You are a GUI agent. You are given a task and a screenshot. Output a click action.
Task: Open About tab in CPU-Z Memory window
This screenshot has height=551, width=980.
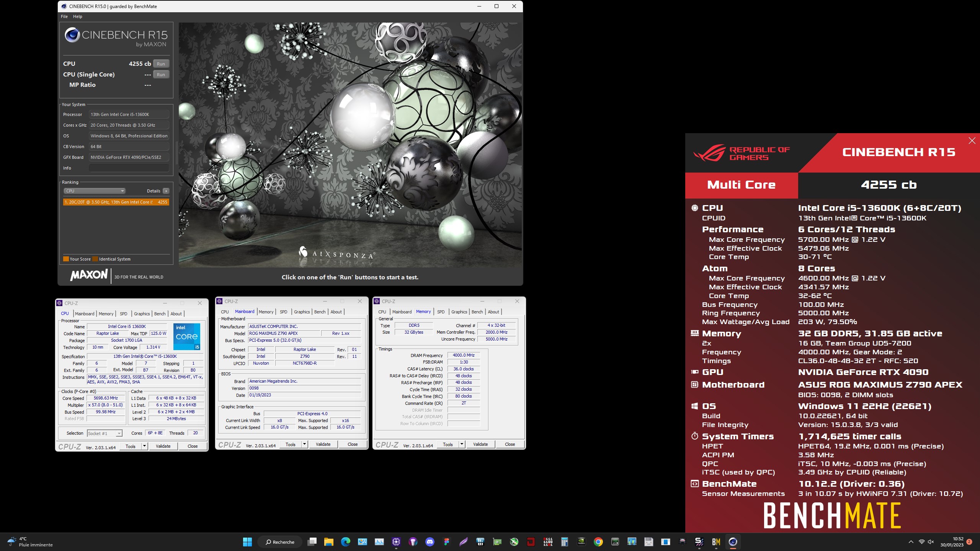tap(493, 312)
